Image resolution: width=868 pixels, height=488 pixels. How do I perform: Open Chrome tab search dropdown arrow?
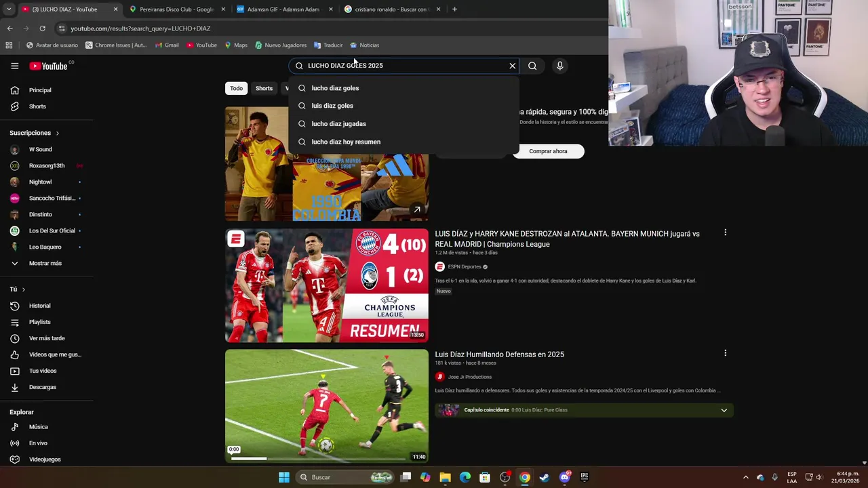pos(9,9)
